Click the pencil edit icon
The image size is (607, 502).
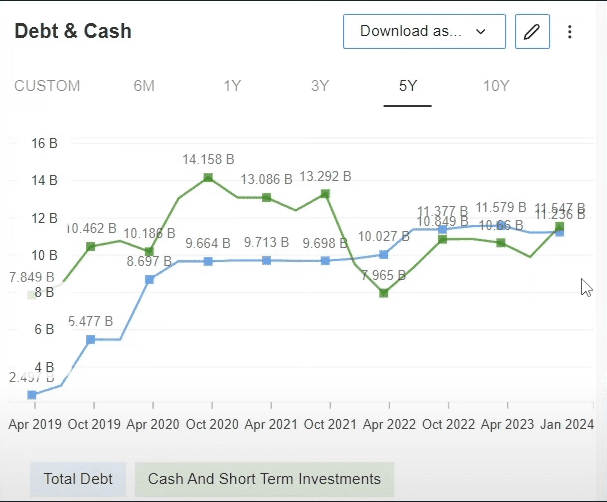(532, 31)
